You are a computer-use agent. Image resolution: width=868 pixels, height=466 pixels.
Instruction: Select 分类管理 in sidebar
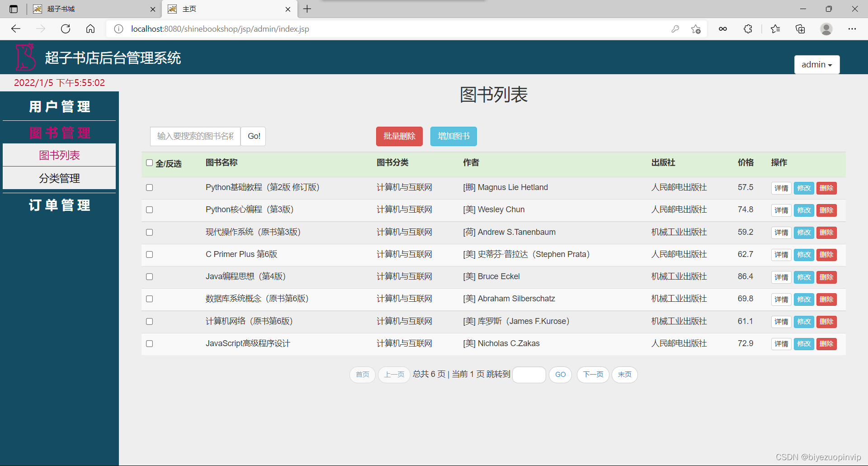tap(59, 178)
